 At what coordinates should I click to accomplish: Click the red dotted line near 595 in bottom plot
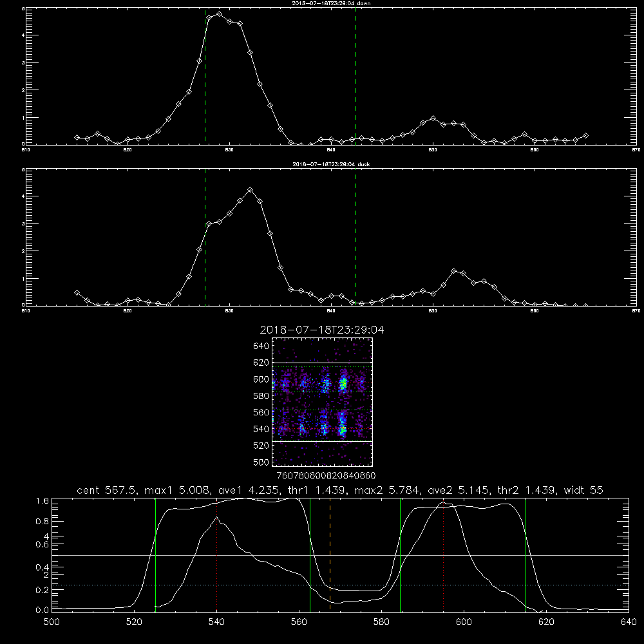click(444, 556)
